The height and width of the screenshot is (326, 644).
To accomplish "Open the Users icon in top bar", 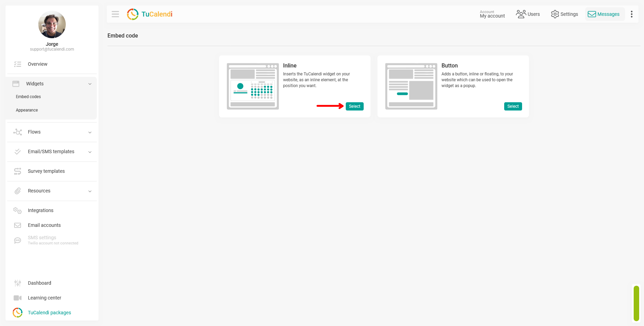I will coord(521,14).
